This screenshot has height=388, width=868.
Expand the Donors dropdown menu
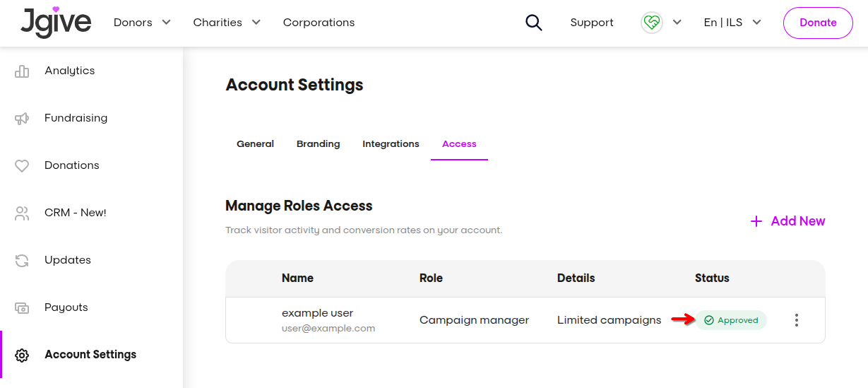[142, 23]
